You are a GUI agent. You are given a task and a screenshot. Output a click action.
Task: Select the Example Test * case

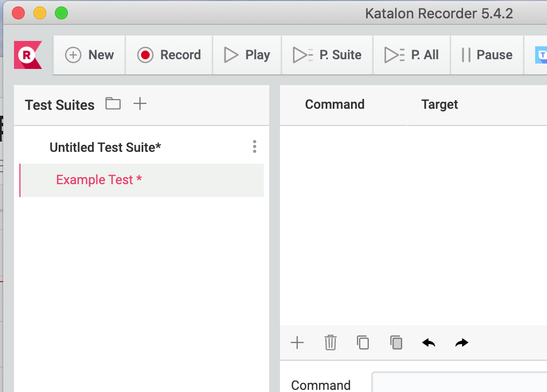pos(142,180)
